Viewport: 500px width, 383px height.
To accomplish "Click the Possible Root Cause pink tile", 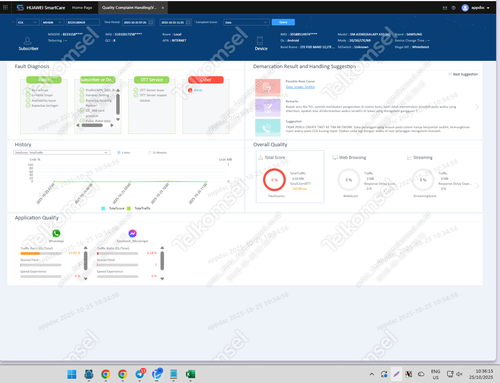I will 268,87.
